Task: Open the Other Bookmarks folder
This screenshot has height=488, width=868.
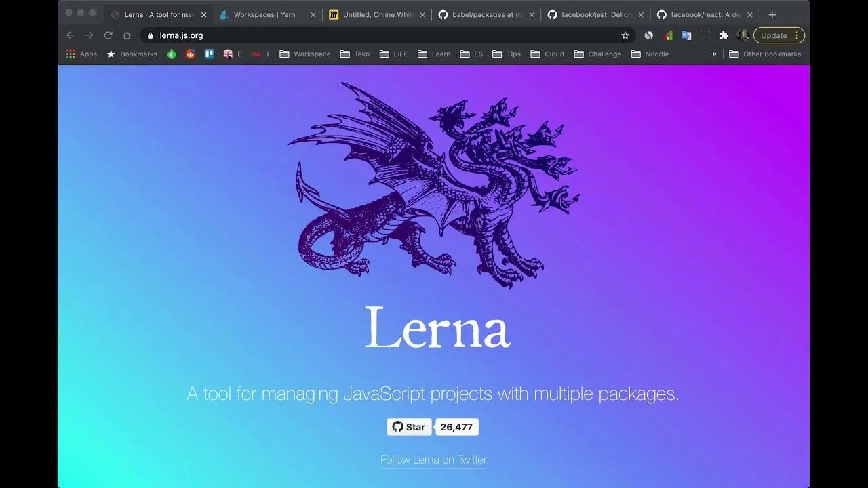Action: [x=765, y=54]
